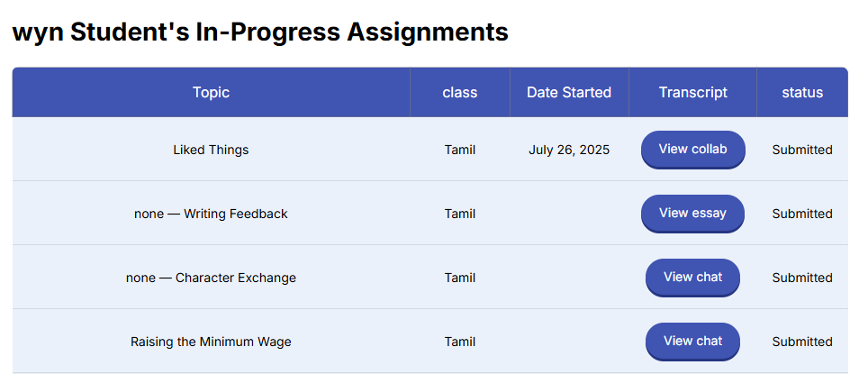Select the class column header
Screen dimensions: 868x374
(x=459, y=92)
